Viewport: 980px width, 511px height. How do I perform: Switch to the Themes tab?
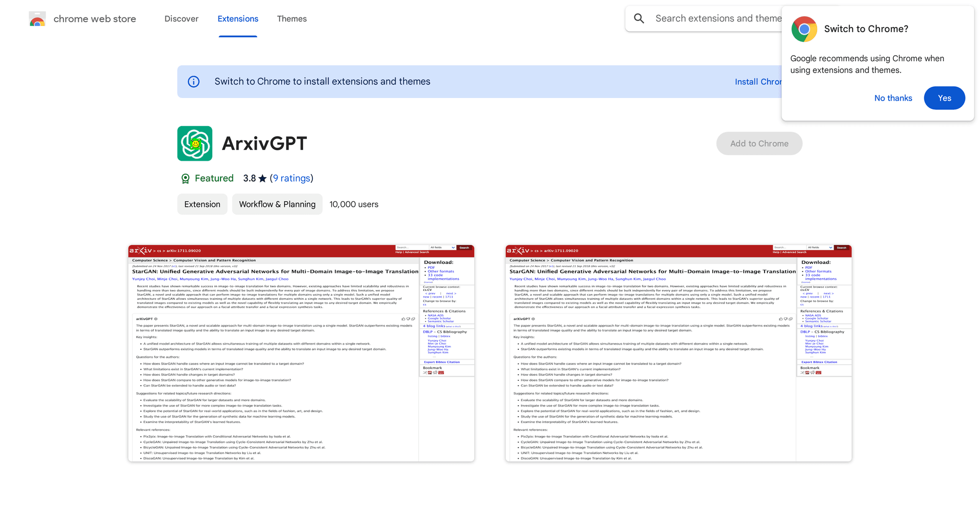click(292, 19)
